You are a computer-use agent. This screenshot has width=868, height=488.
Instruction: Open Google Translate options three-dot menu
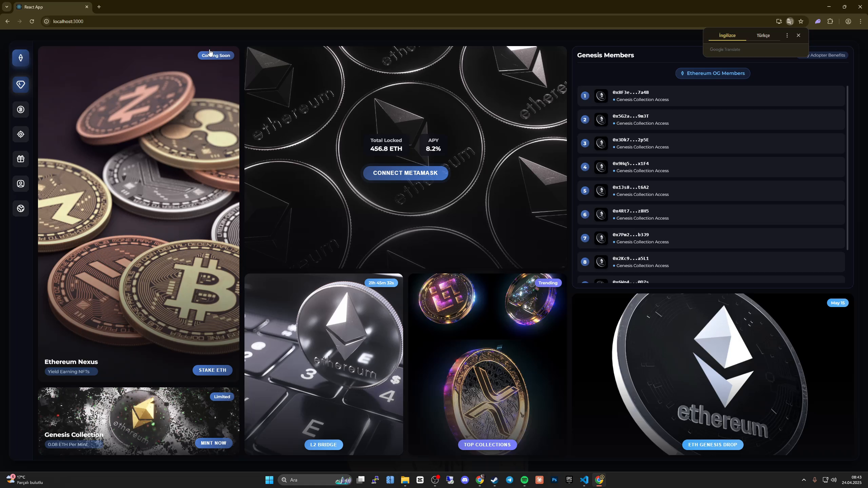click(x=786, y=35)
